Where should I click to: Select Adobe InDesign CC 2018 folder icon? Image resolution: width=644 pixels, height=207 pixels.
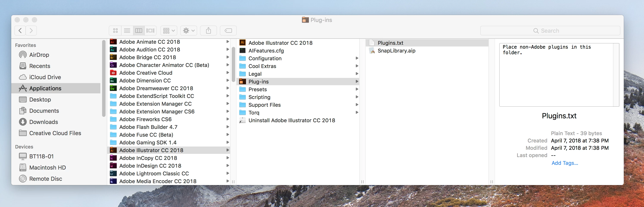point(113,166)
